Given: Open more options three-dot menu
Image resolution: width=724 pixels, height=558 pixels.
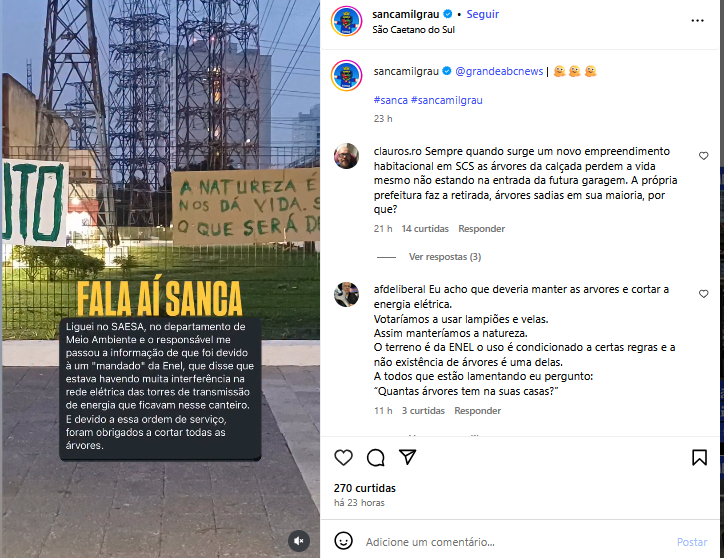Looking at the screenshot, I should click(697, 21).
